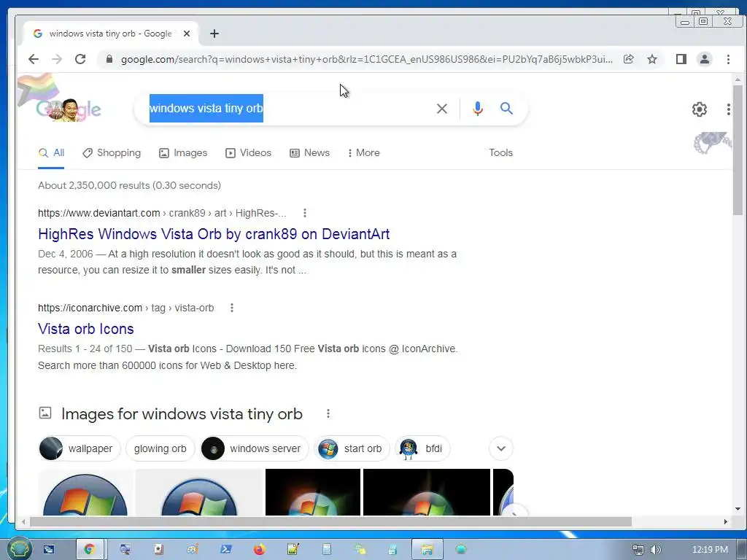Open Images for windows vista tiny orb
The width and height of the screenshot is (747, 560).
click(182, 414)
